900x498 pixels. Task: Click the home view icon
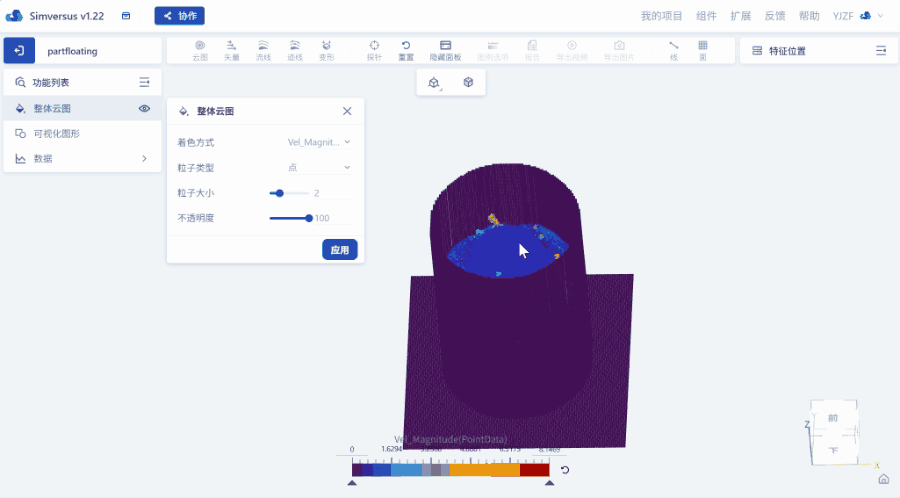coord(883,479)
